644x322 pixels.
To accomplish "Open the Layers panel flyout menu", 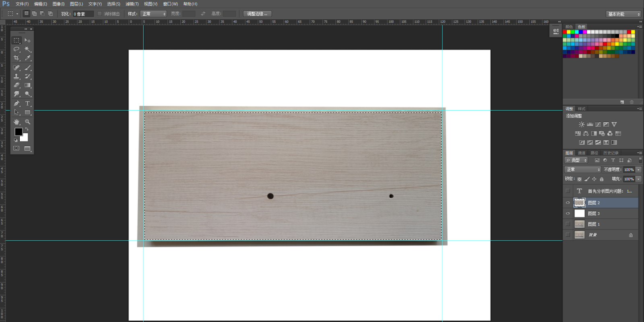I will coord(640,153).
